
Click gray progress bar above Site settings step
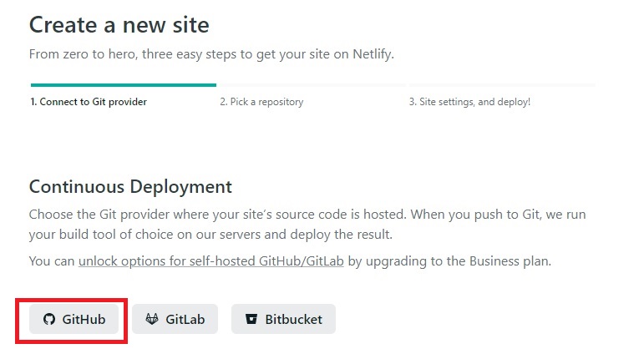pyautogui.click(x=501, y=84)
